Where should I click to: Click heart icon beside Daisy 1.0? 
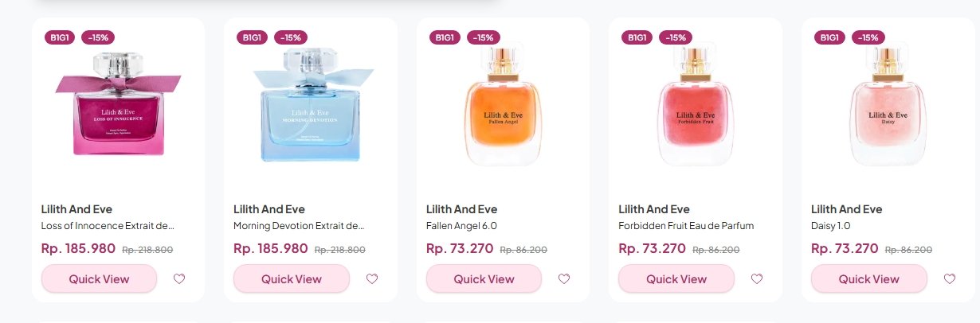pos(950,279)
